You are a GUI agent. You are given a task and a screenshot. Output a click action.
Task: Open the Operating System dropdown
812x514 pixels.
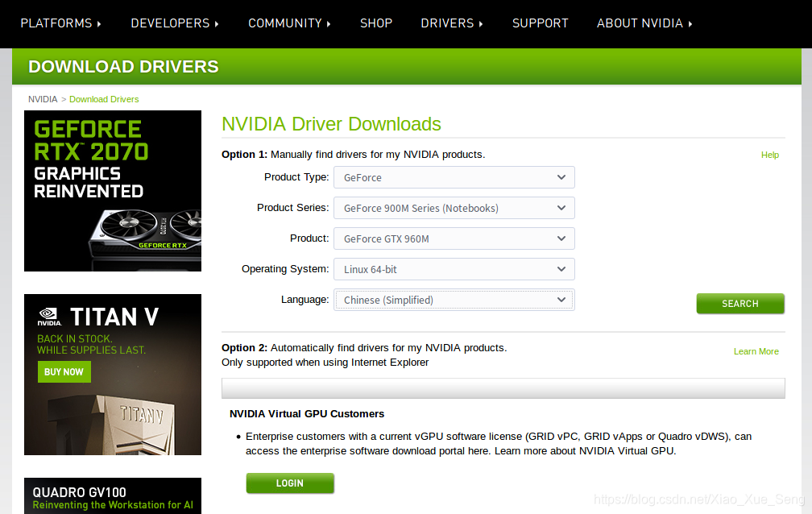coord(454,269)
